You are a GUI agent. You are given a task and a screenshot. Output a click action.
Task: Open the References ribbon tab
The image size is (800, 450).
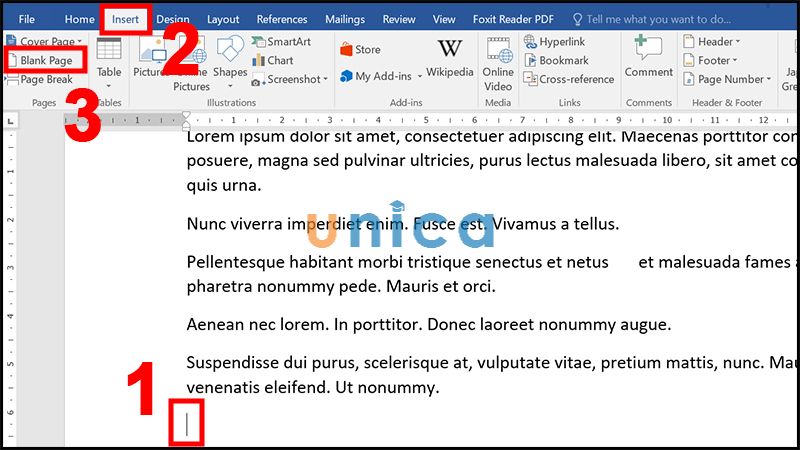282,19
